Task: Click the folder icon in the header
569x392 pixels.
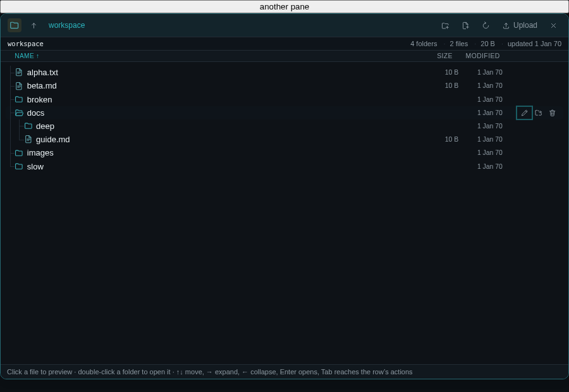Action: point(15,25)
